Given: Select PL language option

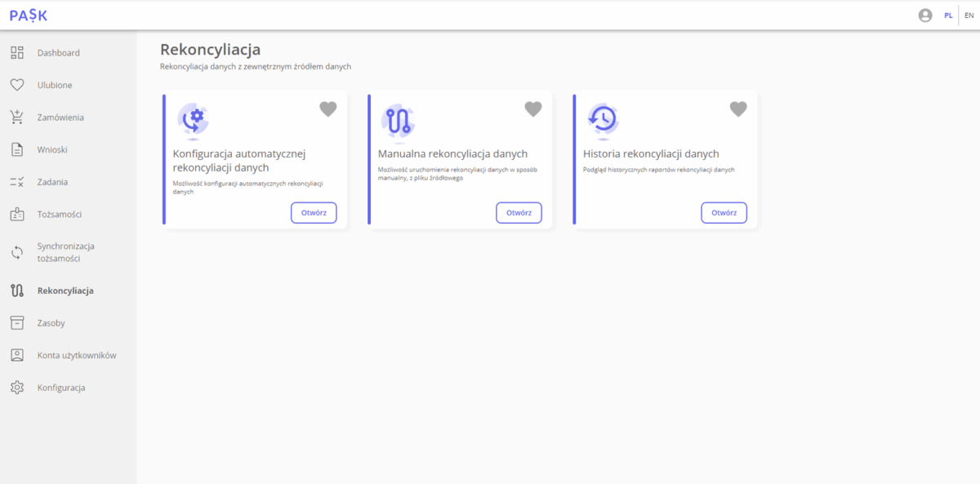Looking at the screenshot, I should point(948,16).
